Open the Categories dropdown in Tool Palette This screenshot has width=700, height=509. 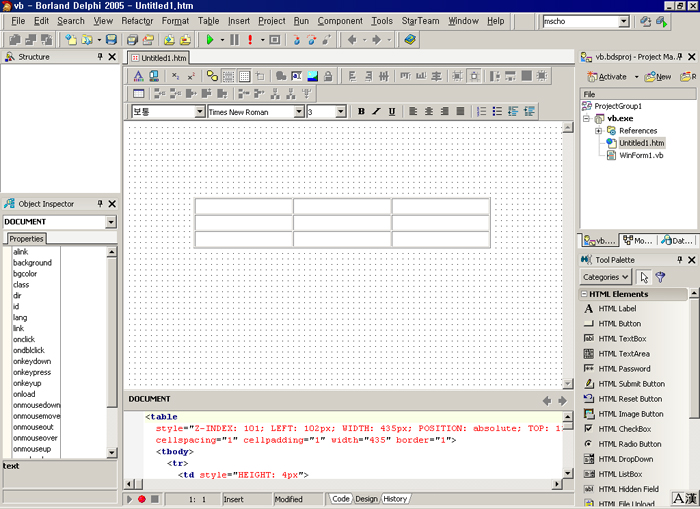click(606, 277)
